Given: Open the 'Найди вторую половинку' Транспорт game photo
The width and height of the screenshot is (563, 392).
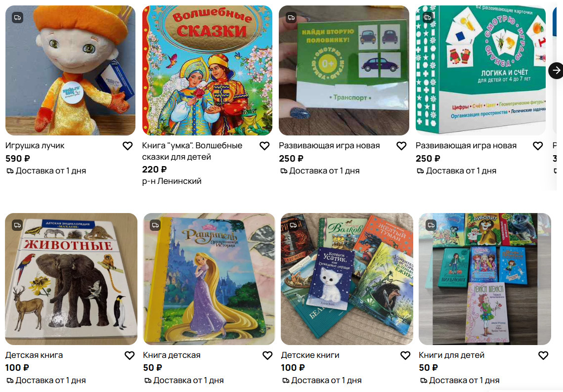Looking at the screenshot, I should [344, 70].
